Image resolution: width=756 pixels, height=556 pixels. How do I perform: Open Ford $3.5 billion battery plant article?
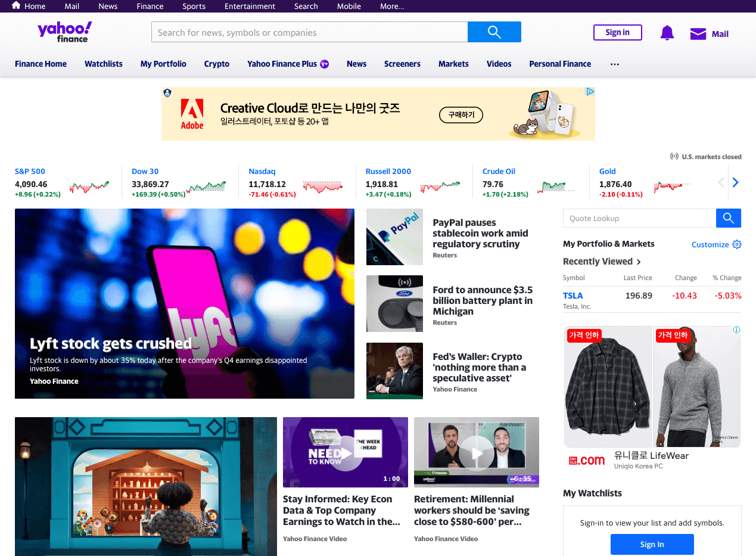[483, 300]
